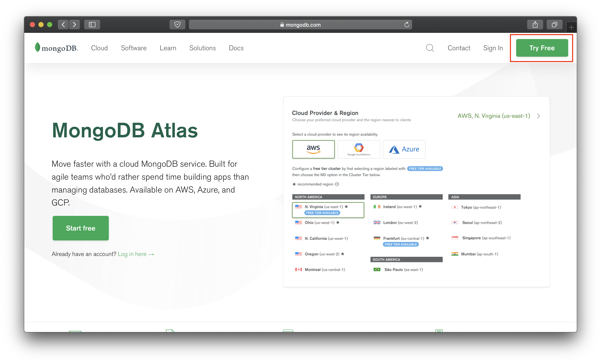Show all tabs overview icon
Screen dimensions: 601x364
[x=554, y=25]
